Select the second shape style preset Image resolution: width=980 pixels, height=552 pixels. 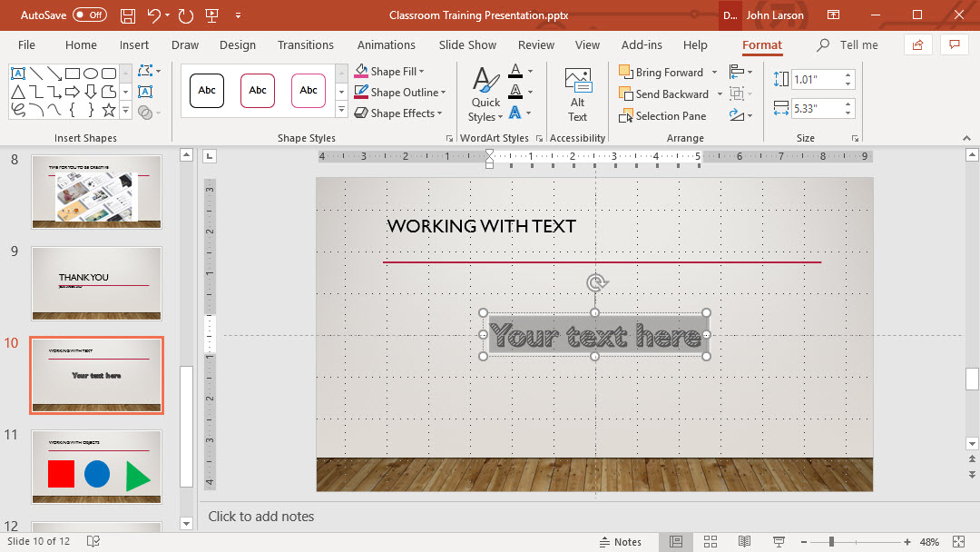(258, 91)
